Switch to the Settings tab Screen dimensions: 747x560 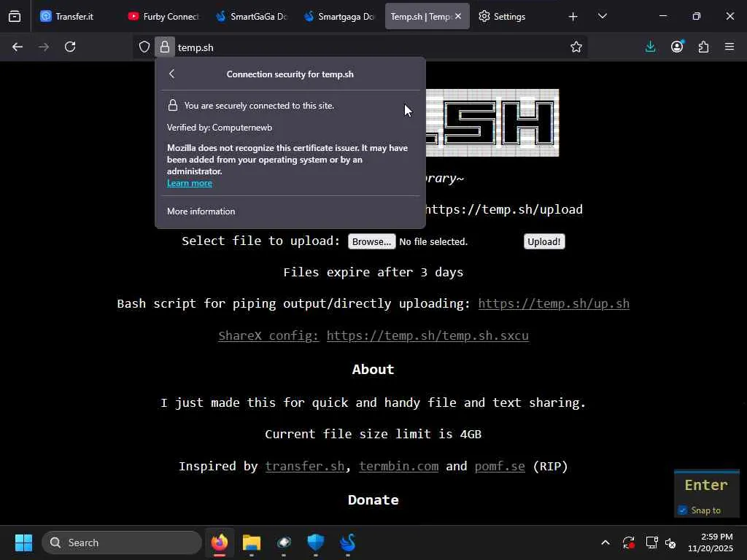click(510, 16)
